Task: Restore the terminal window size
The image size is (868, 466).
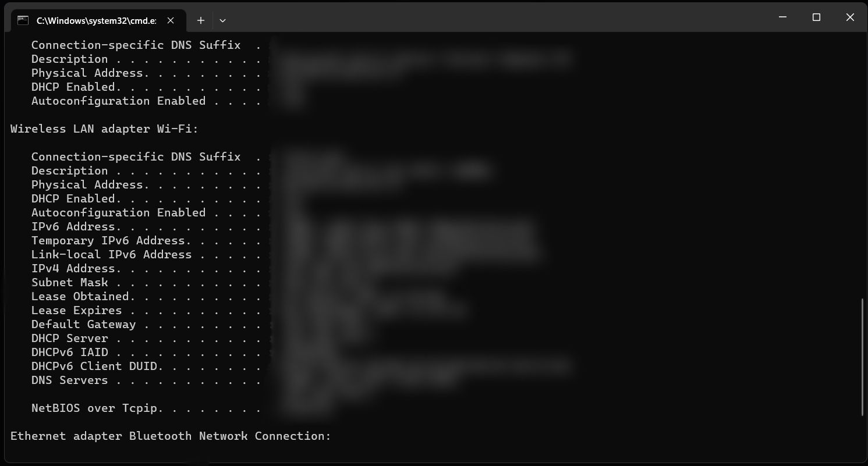Action: click(816, 17)
